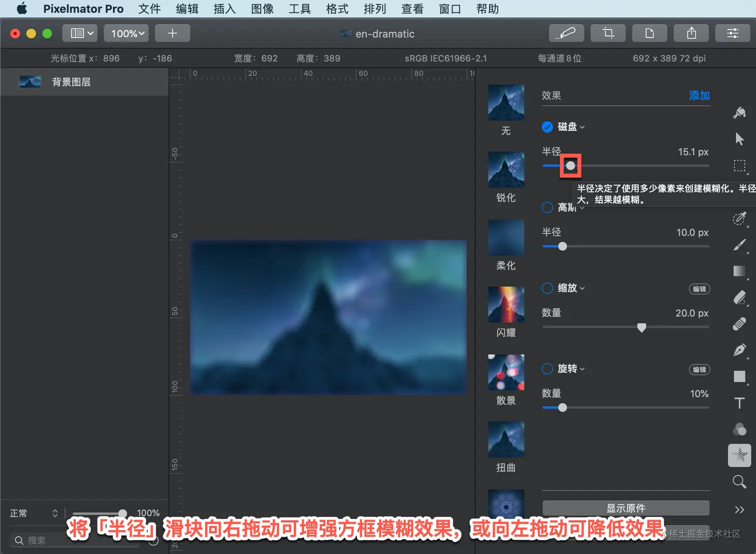Select the Pen tool
This screenshot has width=756, height=554.
click(740, 350)
